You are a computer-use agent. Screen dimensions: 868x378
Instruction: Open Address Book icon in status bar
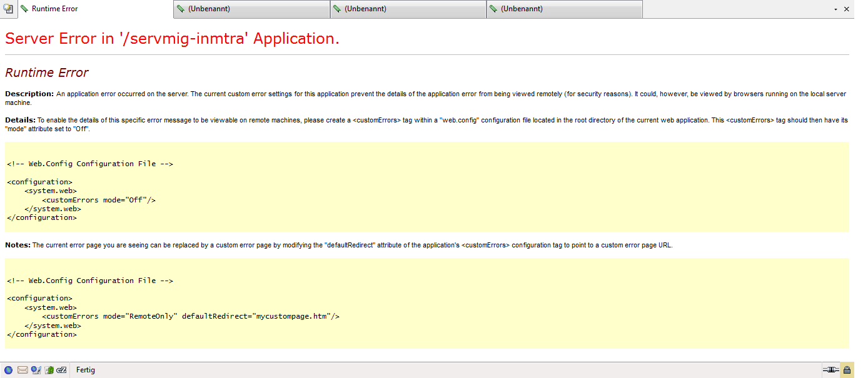49,370
